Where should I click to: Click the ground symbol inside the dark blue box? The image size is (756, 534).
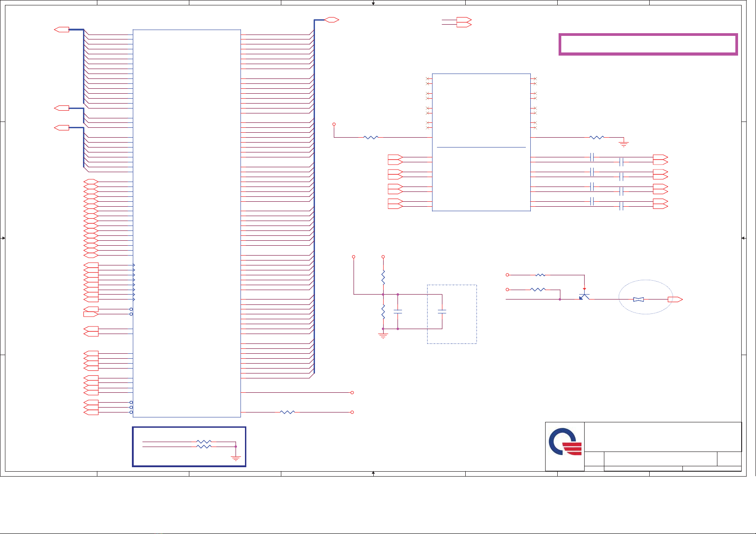tap(236, 458)
